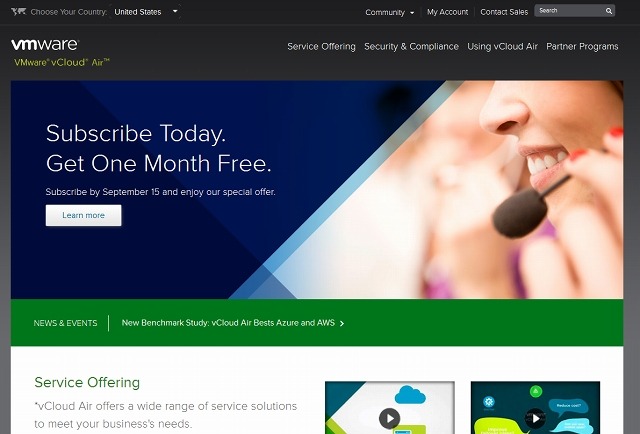
Task: Open Using vCloud Air menu
Action: pyautogui.click(x=502, y=47)
